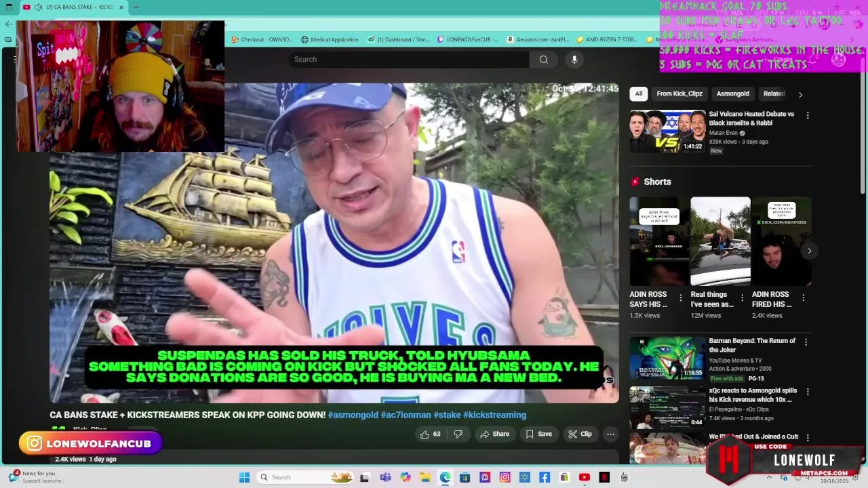Open Instagram app from the taskbar
Screen dimensions: 868x488
pyautogui.click(x=505, y=477)
